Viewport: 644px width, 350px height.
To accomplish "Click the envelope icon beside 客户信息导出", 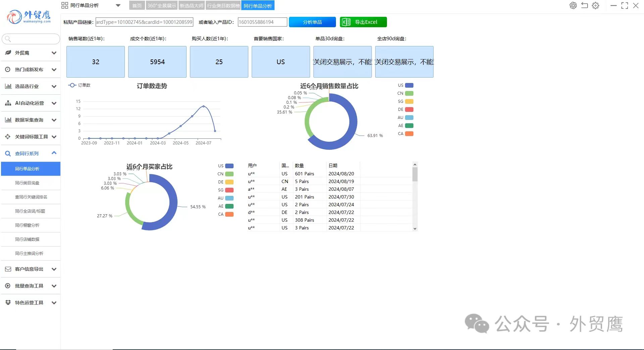I will [8, 269].
